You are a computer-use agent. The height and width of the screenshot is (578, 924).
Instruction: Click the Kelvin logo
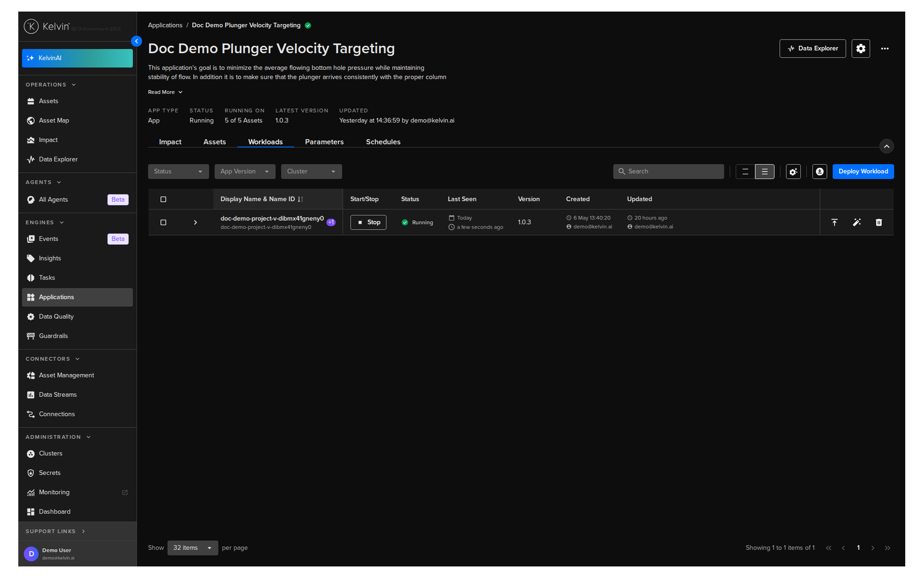[x=47, y=26]
